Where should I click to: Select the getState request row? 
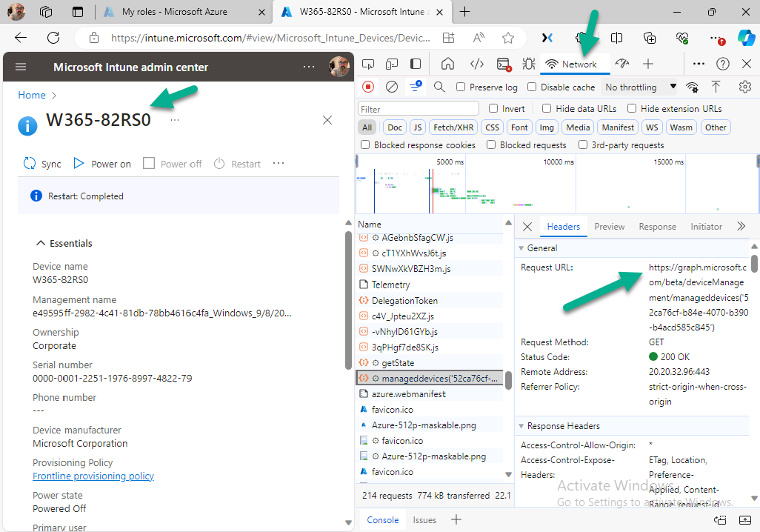click(430, 363)
